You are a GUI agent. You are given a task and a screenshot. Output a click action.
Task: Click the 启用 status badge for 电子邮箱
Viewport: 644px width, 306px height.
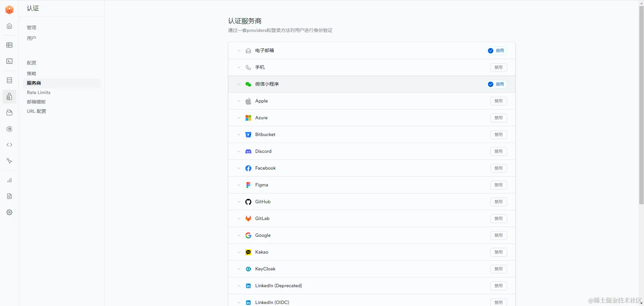pos(497,51)
